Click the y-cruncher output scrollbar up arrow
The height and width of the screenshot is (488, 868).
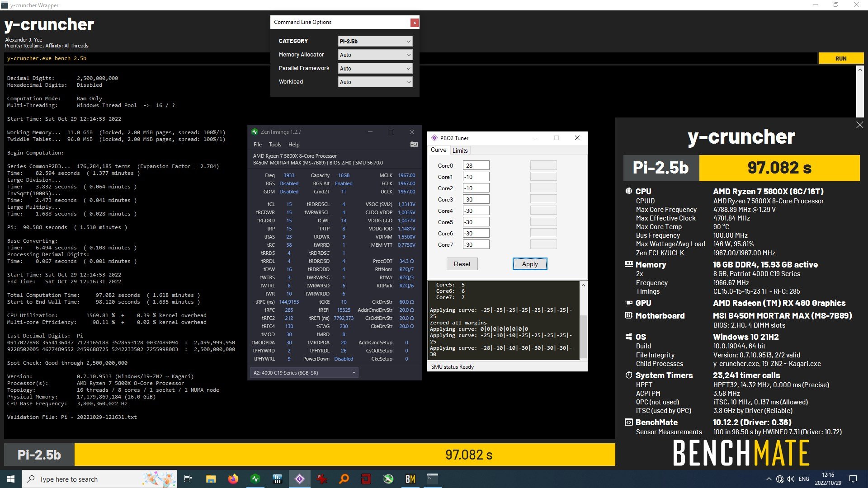point(859,70)
